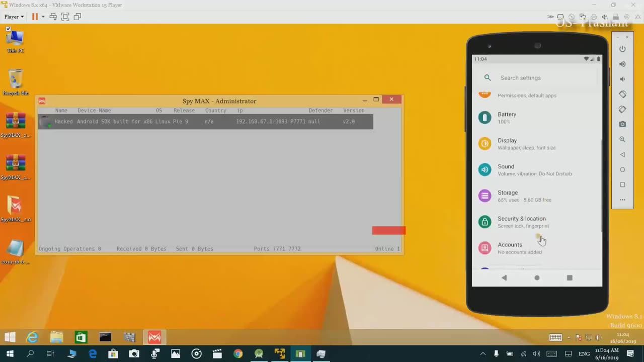Image resolution: width=644 pixels, height=362 pixels.
Task: Power off the emulator using power icon
Action: (622, 49)
